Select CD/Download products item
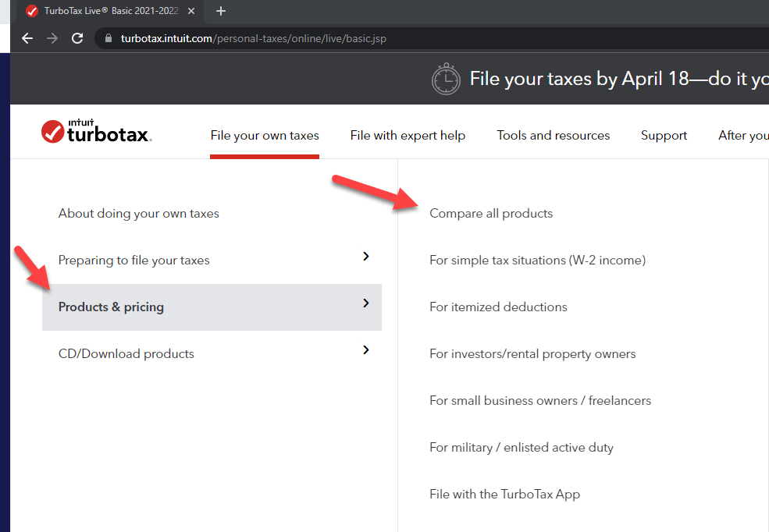The height and width of the screenshot is (532, 769). coord(126,353)
